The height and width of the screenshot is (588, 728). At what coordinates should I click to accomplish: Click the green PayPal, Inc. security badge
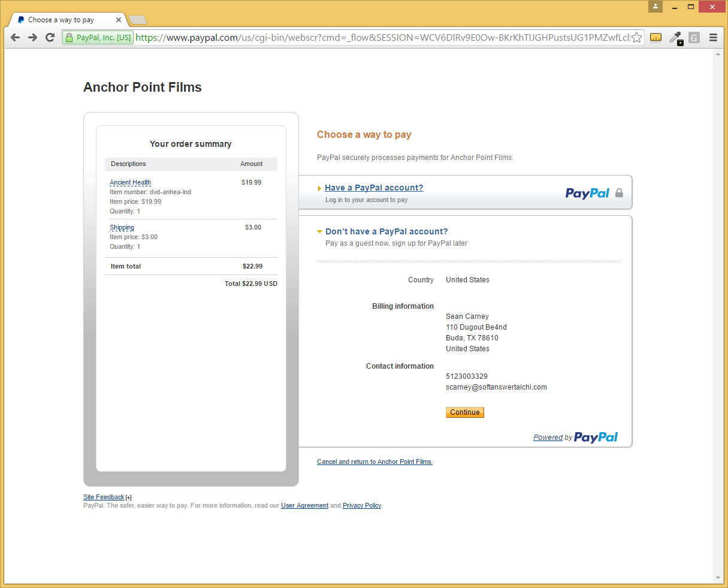[98, 38]
